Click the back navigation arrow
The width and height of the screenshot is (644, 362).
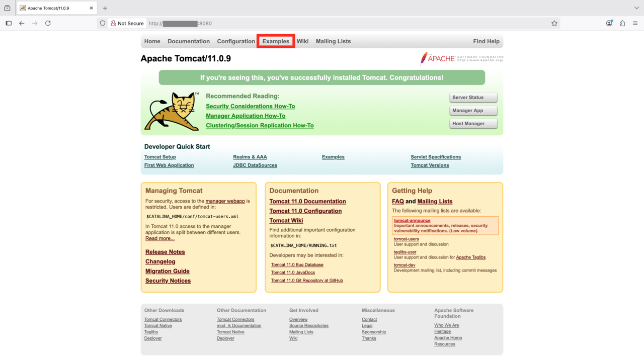21,23
